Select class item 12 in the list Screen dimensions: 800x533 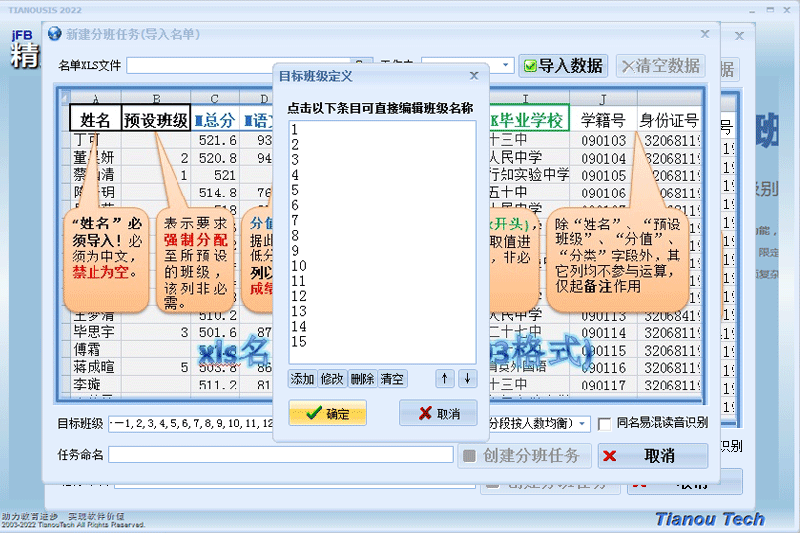pyautogui.click(x=382, y=296)
